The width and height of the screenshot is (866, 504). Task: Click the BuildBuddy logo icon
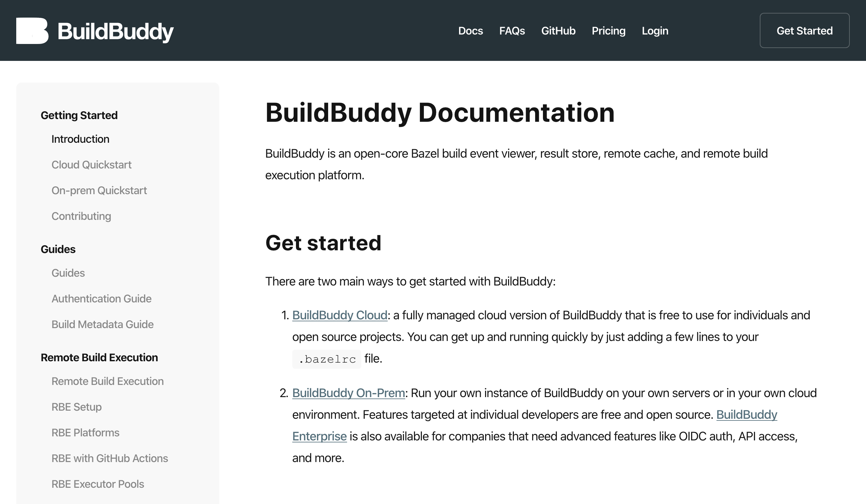(32, 30)
